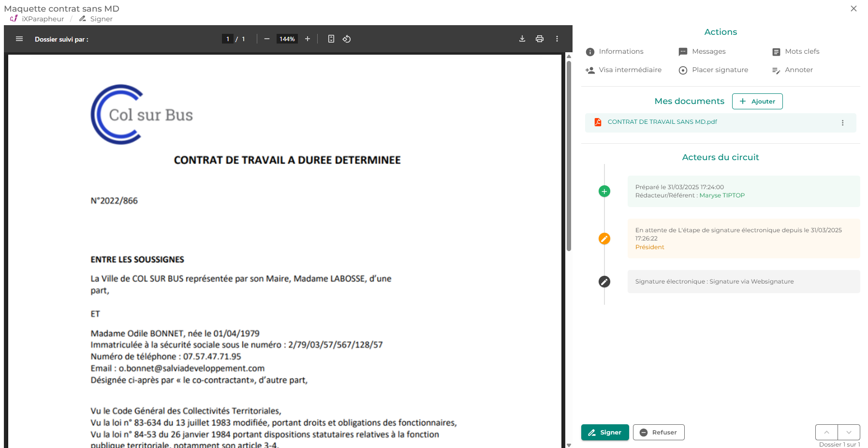Click the Signer button
Screen dimensions: 868x448
point(605,432)
